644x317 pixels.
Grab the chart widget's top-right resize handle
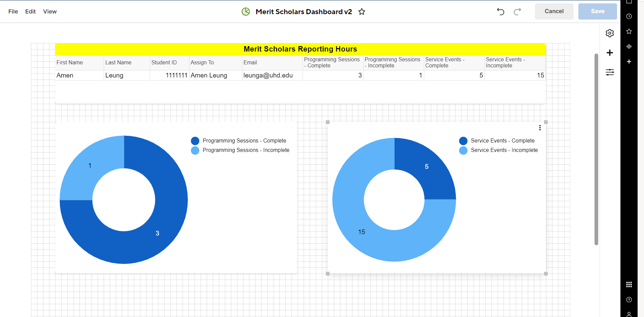(546, 122)
